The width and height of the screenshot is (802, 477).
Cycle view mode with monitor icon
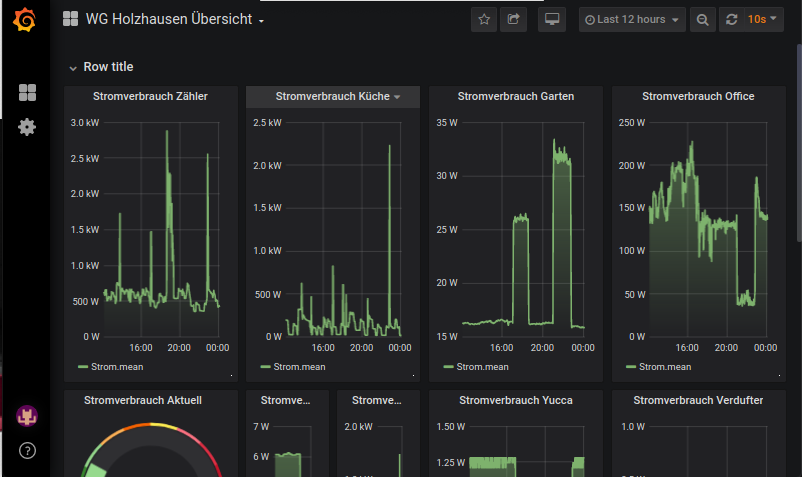click(551, 19)
